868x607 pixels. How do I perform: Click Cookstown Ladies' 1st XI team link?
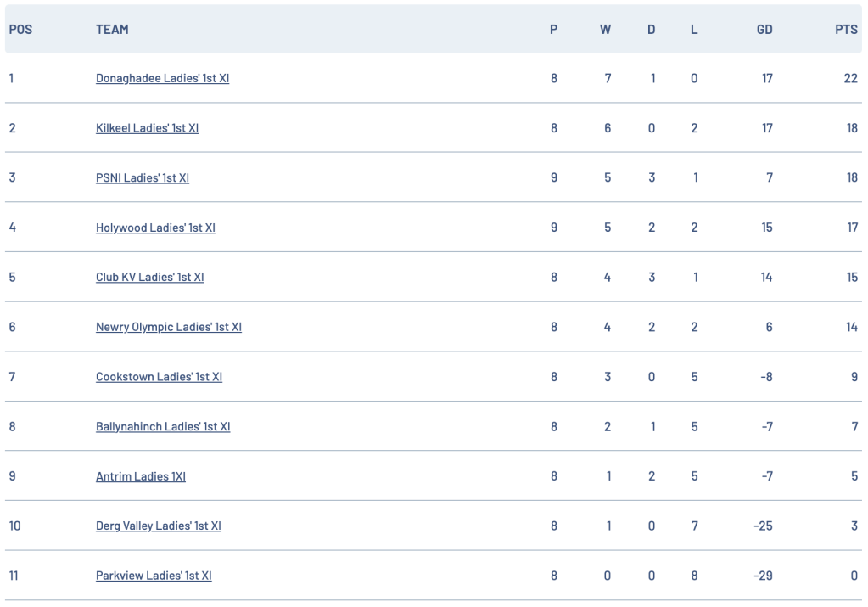tap(159, 377)
